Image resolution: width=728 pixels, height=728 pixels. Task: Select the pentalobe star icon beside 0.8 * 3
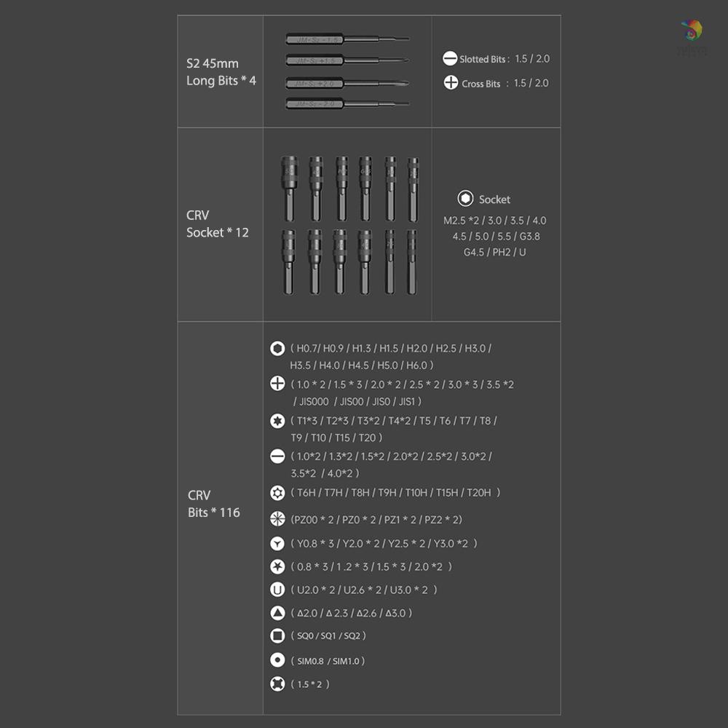pyautogui.click(x=277, y=566)
